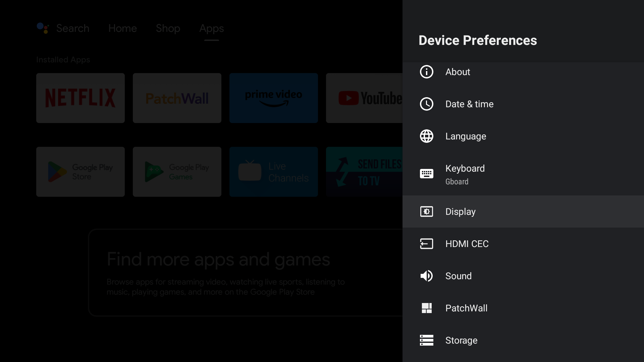Click the Search label in top bar
The width and height of the screenshot is (644, 362).
tap(73, 28)
